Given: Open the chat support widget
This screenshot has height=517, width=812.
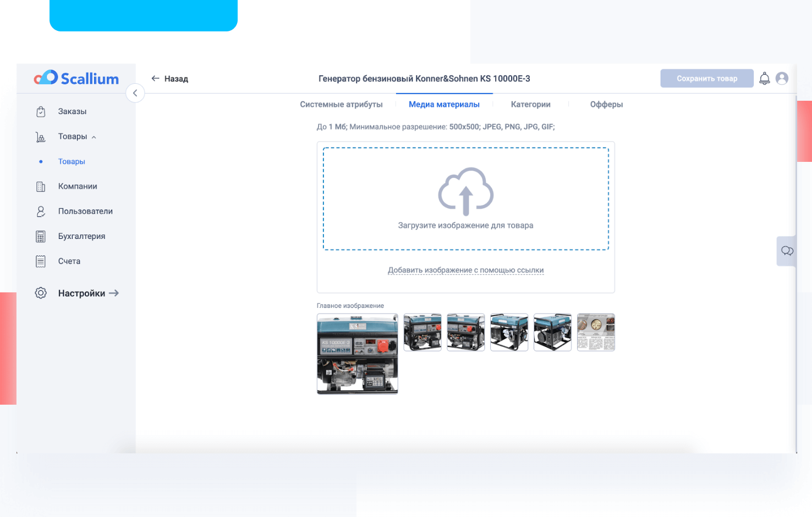Looking at the screenshot, I should pos(787,251).
